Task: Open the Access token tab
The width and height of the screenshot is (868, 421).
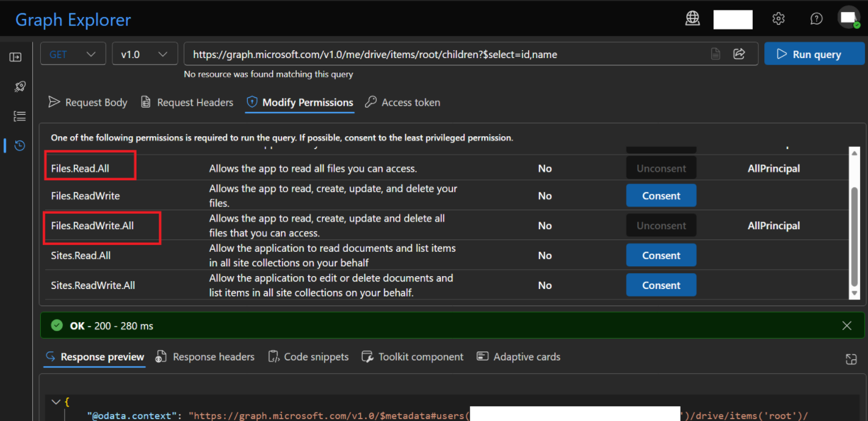Action: coord(403,102)
